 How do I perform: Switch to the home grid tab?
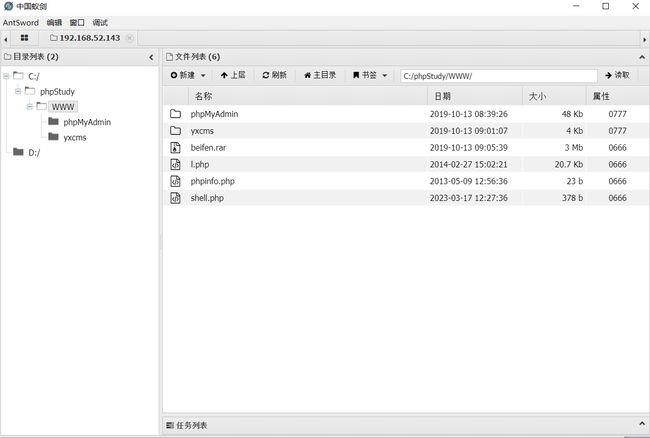point(24,38)
